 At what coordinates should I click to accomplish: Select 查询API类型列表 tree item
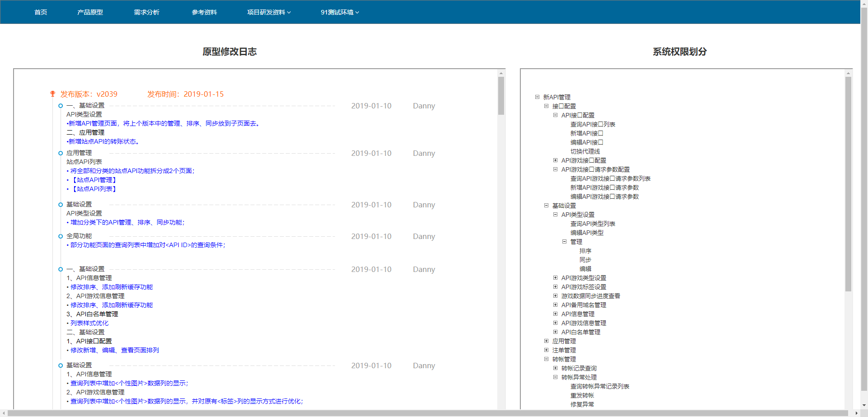click(x=593, y=224)
